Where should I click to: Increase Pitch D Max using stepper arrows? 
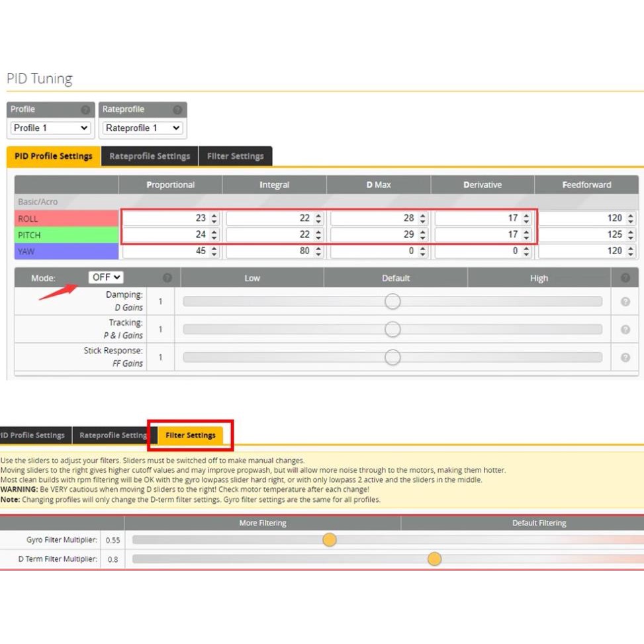tap(422, 232)
